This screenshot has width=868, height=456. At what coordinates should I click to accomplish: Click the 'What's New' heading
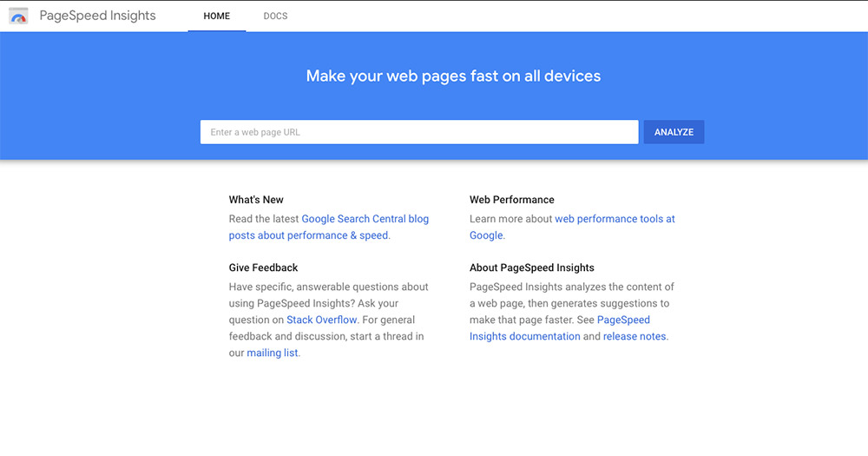tap(256, 200)
